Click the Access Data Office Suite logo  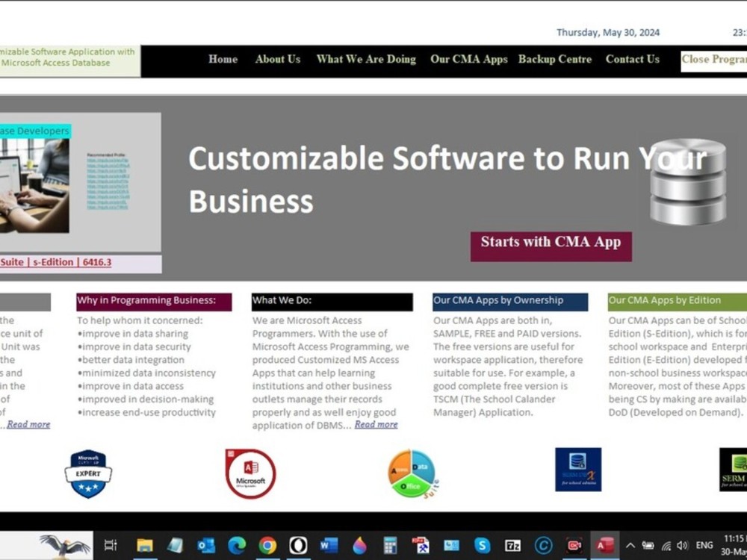pos(412,473)
